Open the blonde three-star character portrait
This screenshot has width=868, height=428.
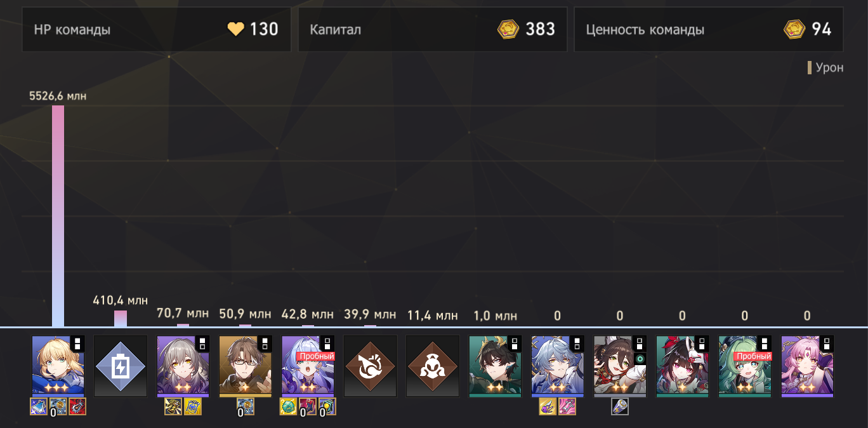(x=58, y=366)
